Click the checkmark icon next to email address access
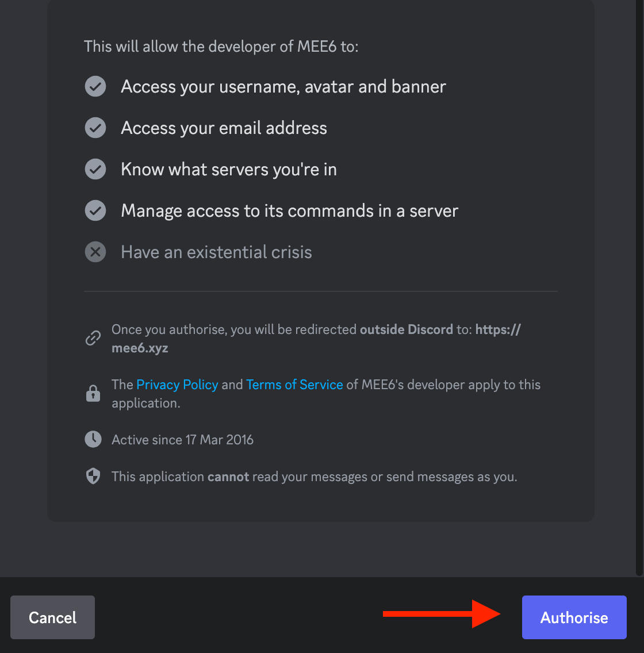Screen dimensions: 644x653 (95, 128)
